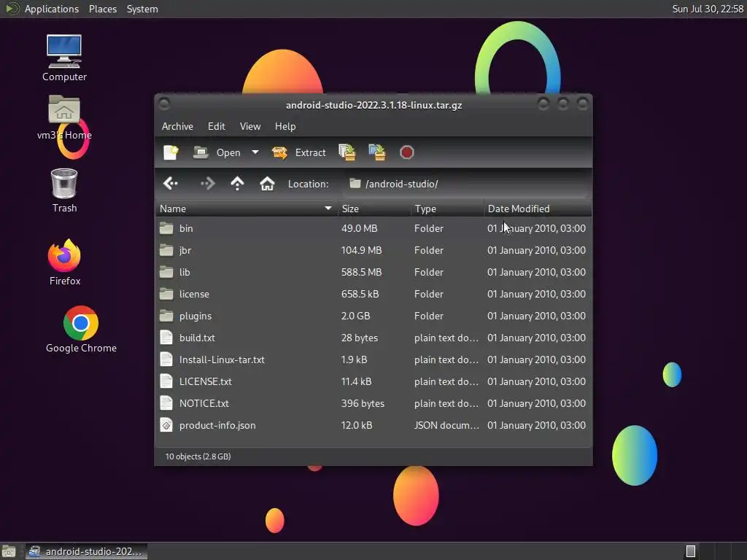747x560 pixels.
Task: Open the System menu in top panel
Action: click(142, 9)
